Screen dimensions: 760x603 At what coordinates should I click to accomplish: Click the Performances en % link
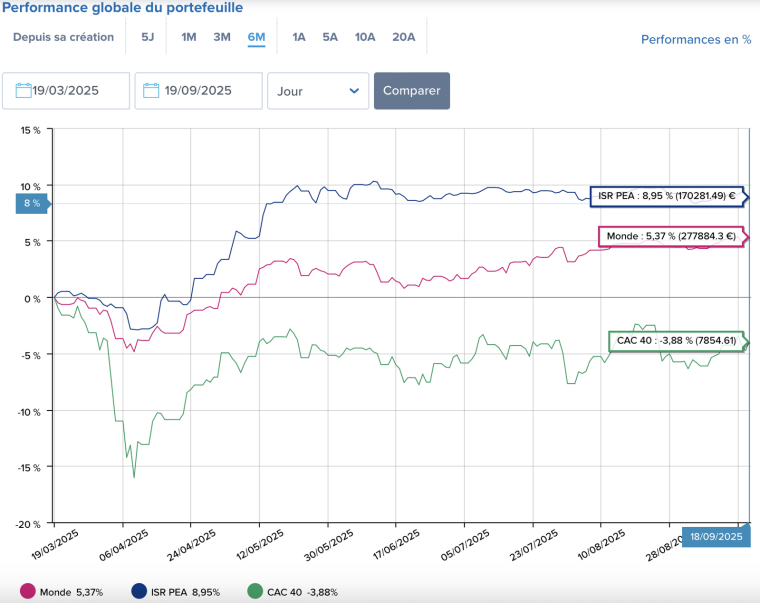coord(695,40)
